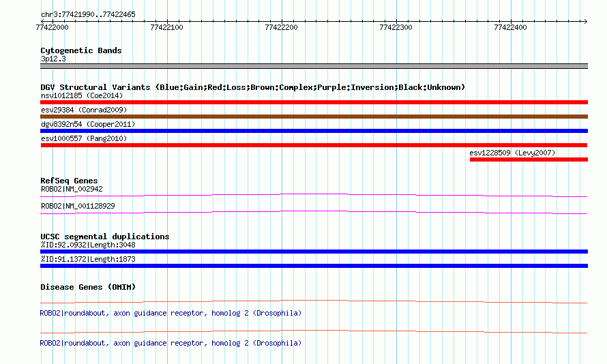Click ruler position 77422400

[510, 27]
